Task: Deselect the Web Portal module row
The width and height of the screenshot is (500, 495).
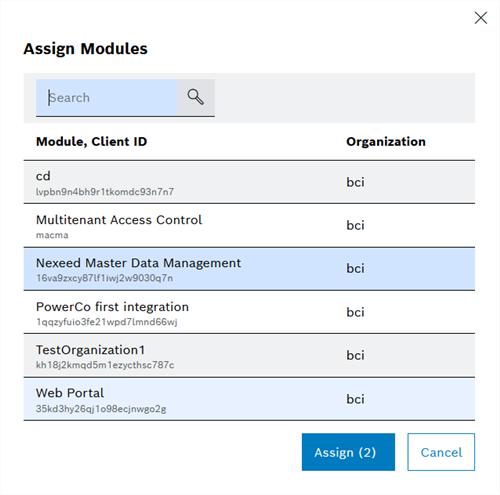Action: click(249, 399)
